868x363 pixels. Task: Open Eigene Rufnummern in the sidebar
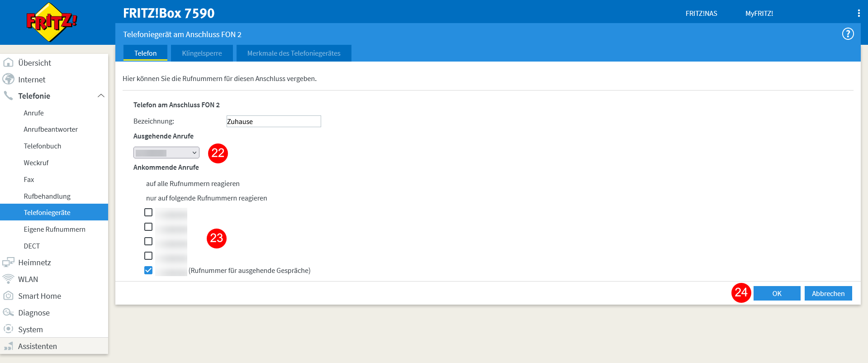[54, 229]
